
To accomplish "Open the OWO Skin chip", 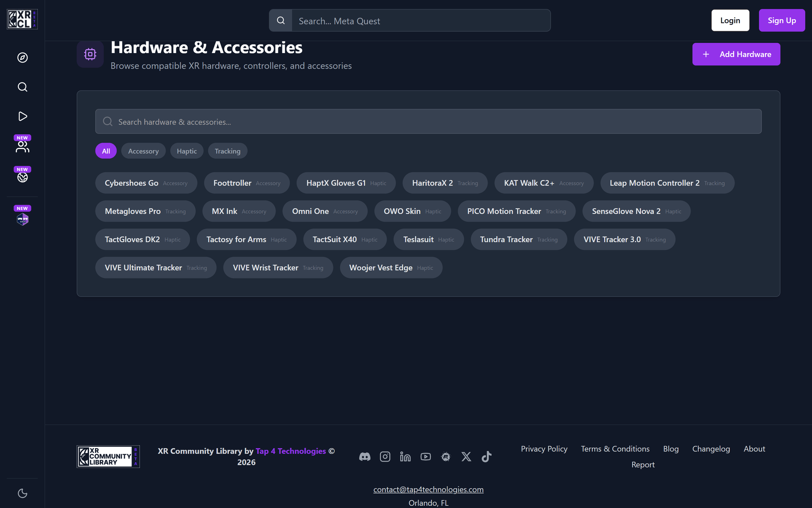I will pos(412,211).
